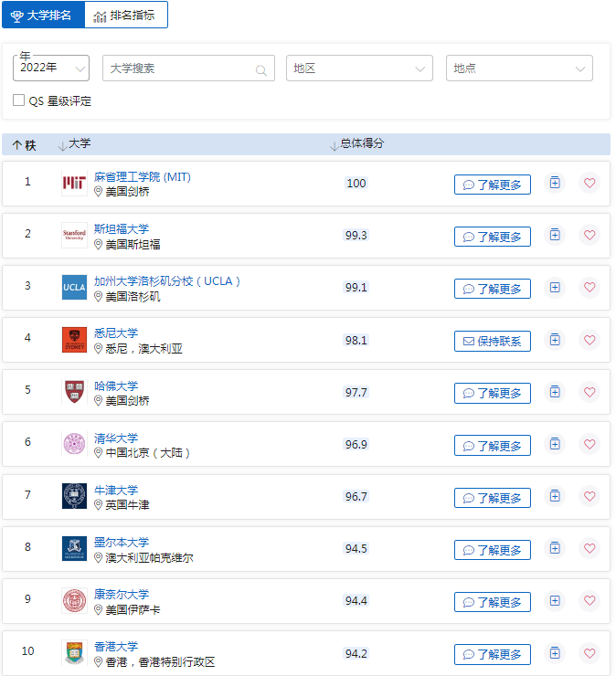Click the Stanford logo thumbnail
This screenshot has width=616, height=676.
click(74, 235)
